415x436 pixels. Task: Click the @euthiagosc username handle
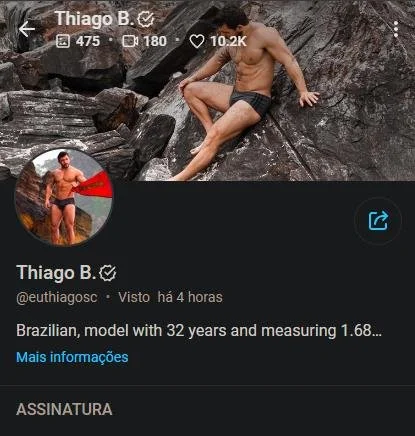[57, 297]
